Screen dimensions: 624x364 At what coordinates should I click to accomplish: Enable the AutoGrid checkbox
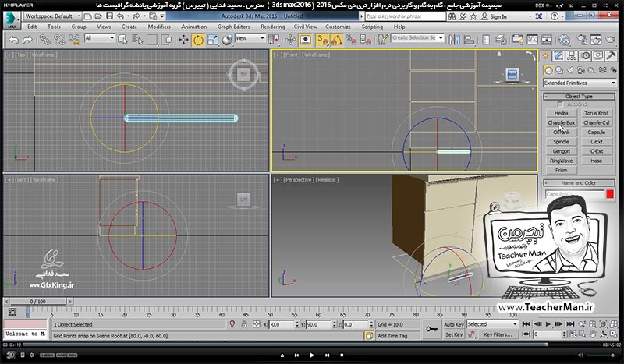pos(560,104)
